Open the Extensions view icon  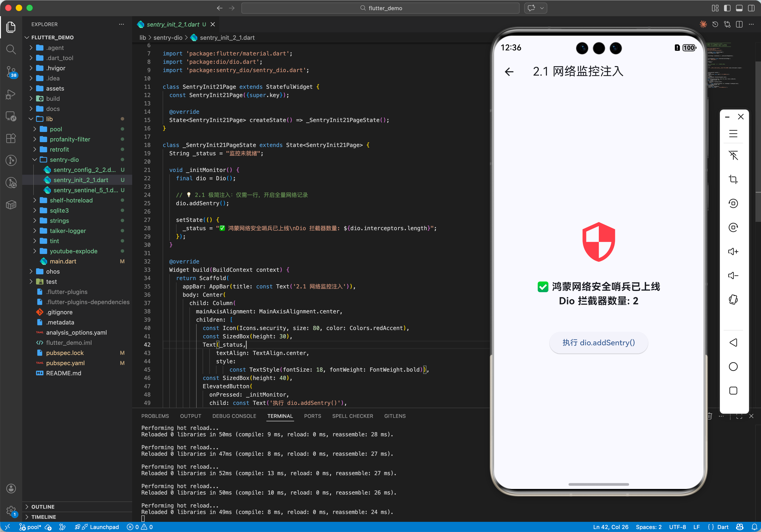click(x=11, y=138)
